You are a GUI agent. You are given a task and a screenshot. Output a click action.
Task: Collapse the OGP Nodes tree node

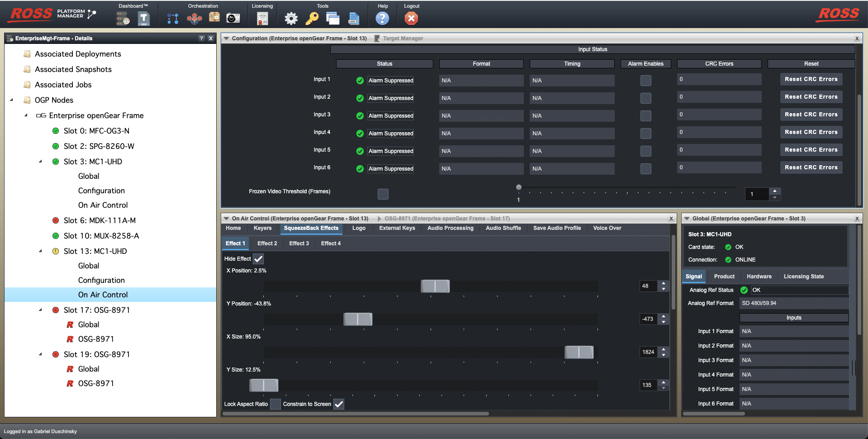click(12, 100)
